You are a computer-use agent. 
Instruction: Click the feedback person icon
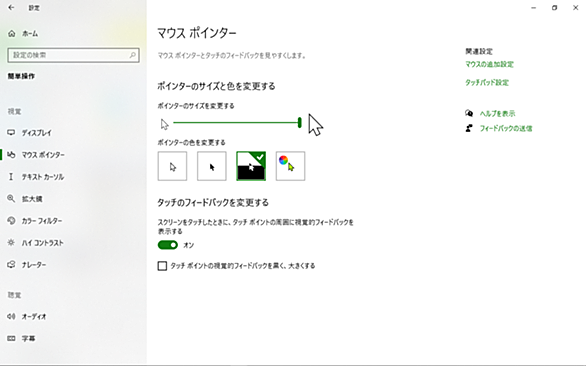click(x=469, y=128)
